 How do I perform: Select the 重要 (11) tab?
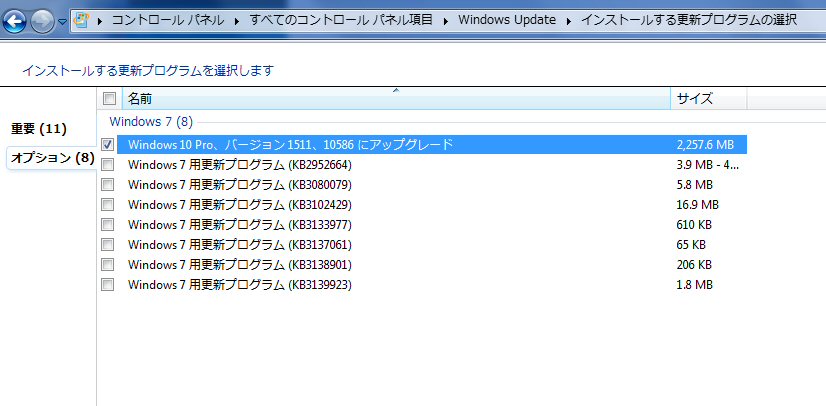coord(39,128)
